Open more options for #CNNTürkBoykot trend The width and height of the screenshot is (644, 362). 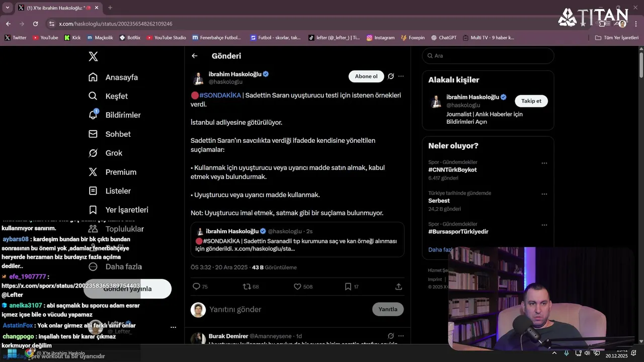[x=544, y=163]
